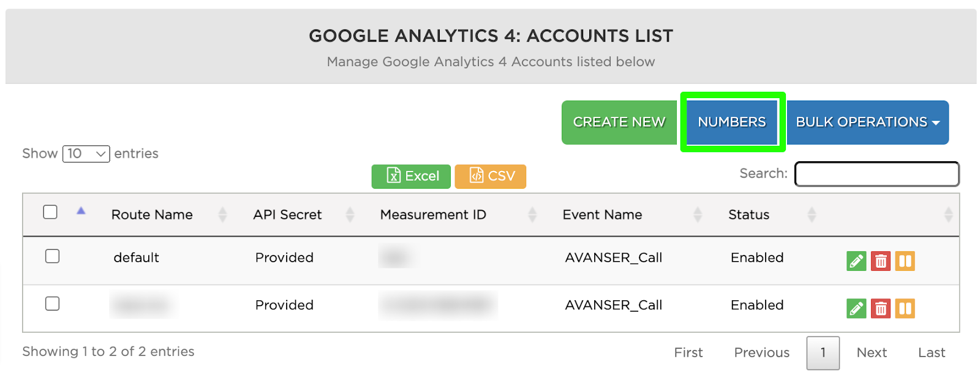Sort by API Secret column

[287, 215]
